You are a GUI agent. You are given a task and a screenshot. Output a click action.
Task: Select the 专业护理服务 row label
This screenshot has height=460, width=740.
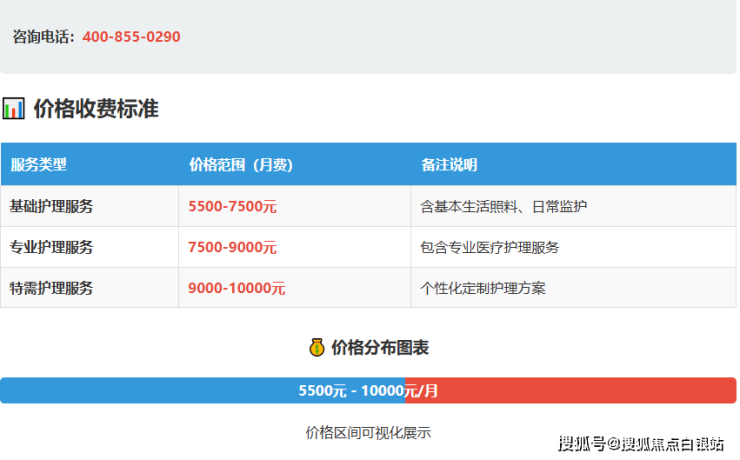[x=51, y=247]
